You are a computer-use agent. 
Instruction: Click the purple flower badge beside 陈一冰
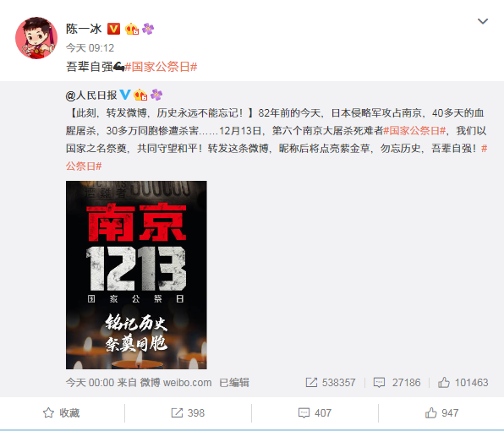click(148, 29)
